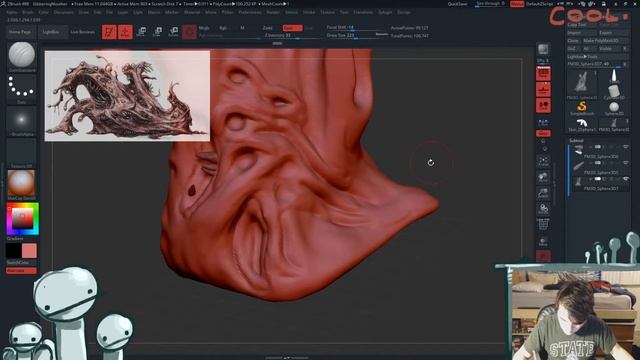The height and width of the screenshot is (360, 640).
Task: Click the Zoom3D icon in right shelf
Action: 543,193
